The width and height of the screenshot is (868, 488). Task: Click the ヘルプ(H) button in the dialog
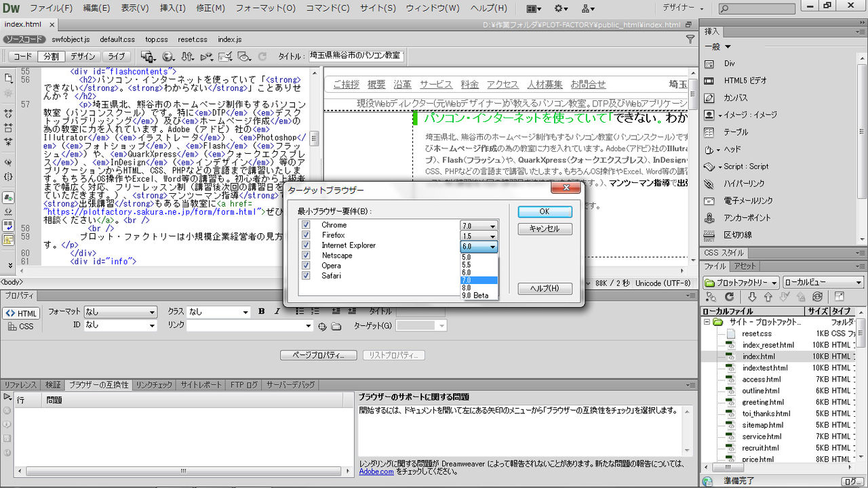coord(545,289)
